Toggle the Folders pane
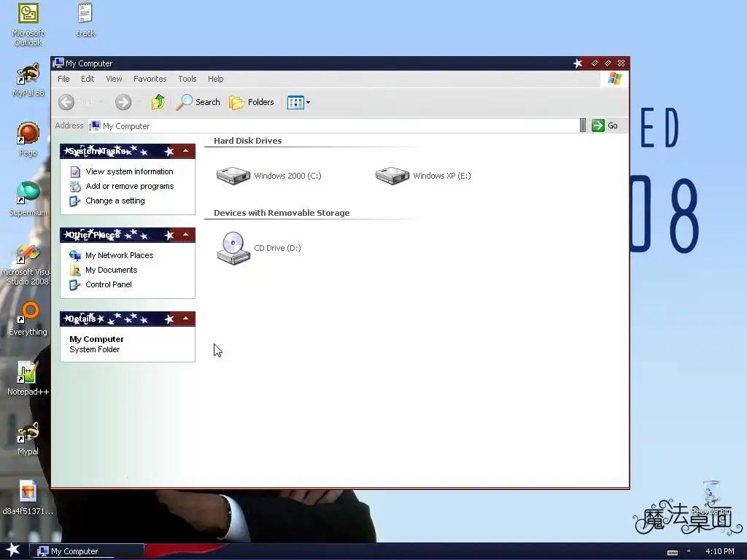This screenshot has height=560, width=747. (x=252, y=102)
